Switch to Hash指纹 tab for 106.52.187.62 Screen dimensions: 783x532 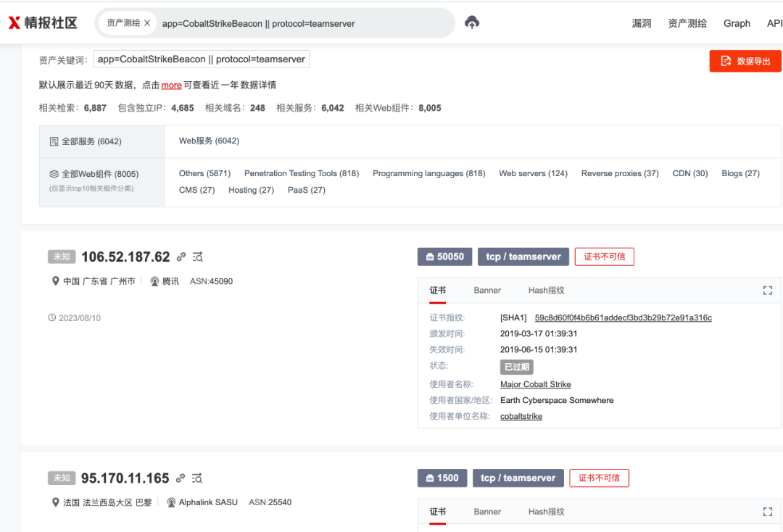tap(547, 291)
